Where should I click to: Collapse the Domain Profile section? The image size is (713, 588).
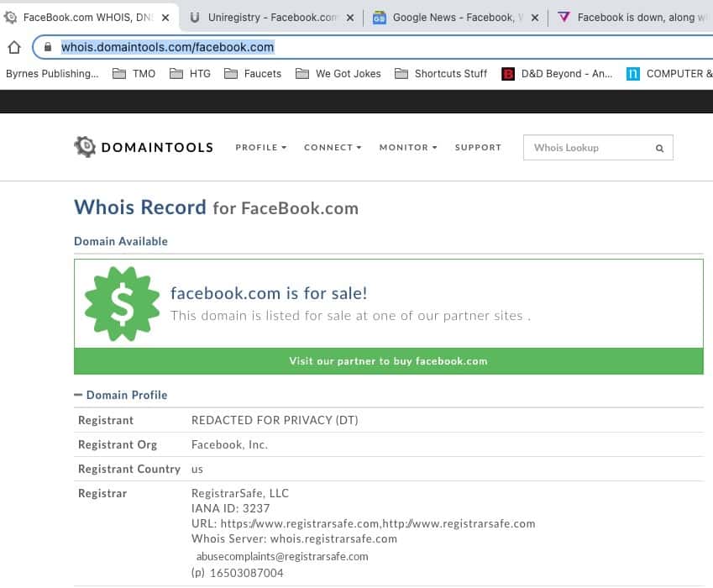(79, 395)
